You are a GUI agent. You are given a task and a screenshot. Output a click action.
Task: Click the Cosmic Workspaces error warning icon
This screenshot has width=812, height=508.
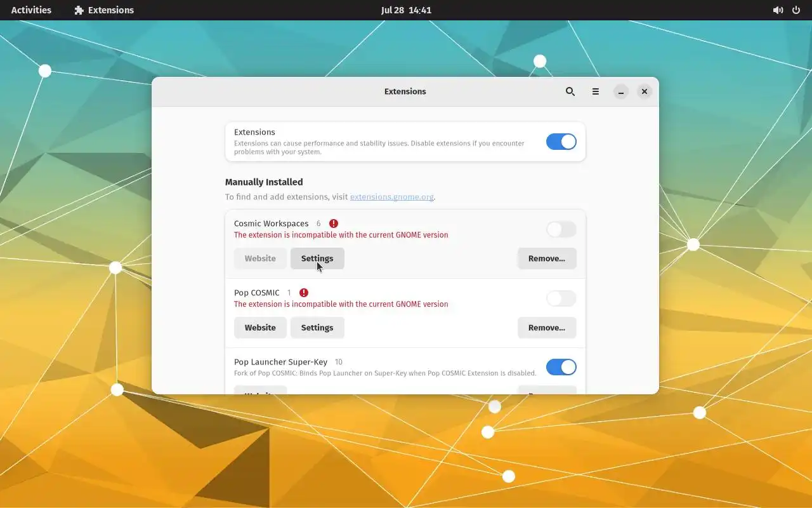[x=334, y=224]
